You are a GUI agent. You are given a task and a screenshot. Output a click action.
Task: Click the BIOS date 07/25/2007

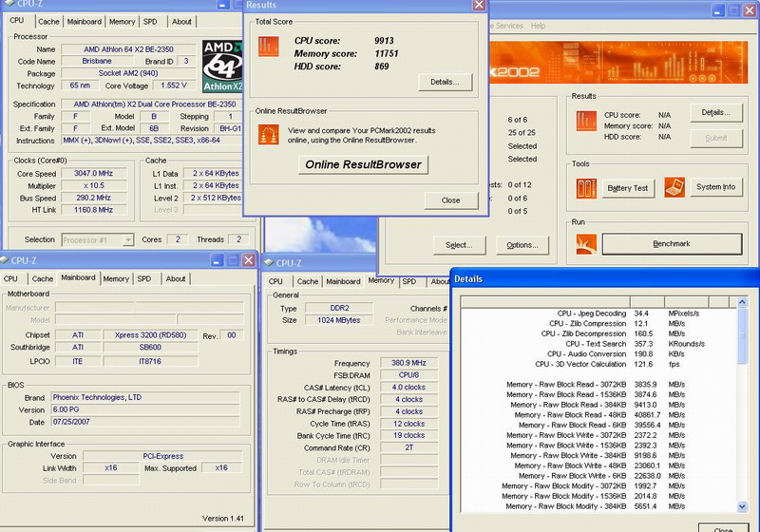[145, 422]
